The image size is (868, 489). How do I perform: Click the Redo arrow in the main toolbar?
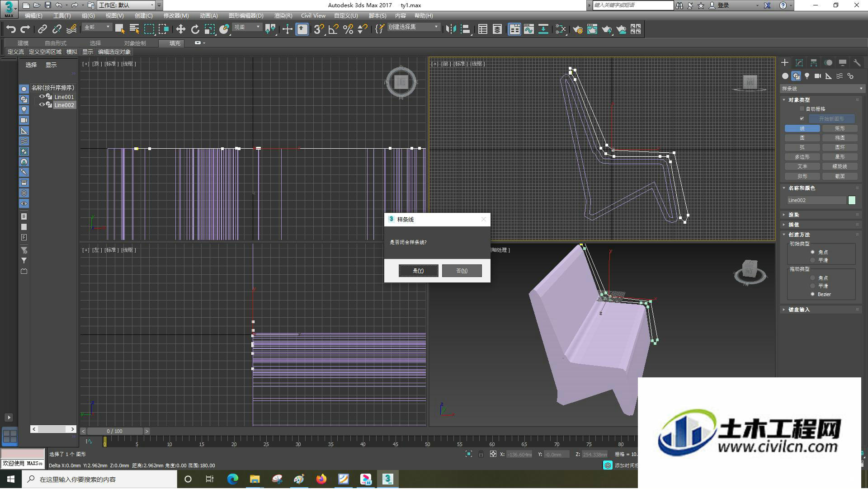(x=25, y=29)
